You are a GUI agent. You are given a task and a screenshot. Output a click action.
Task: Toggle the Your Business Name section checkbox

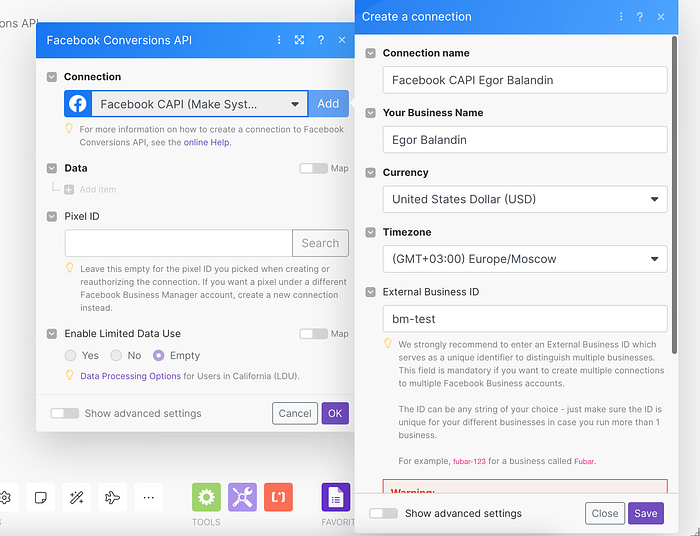[x=371, y=113]
